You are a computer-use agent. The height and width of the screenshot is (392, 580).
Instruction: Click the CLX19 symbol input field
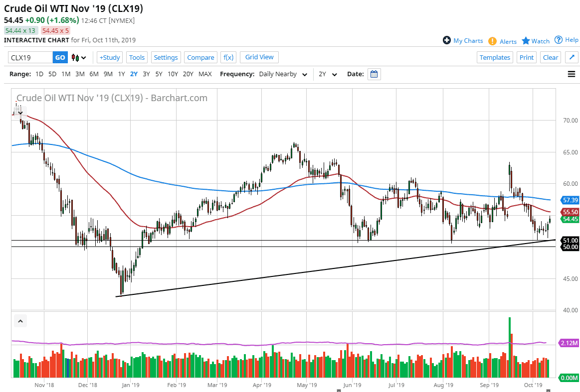click(30, 57)
